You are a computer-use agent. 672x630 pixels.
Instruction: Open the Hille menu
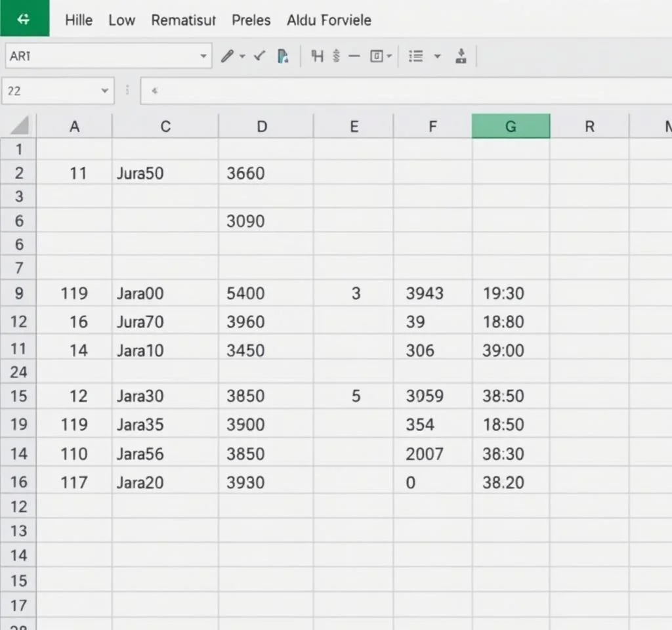79,20
